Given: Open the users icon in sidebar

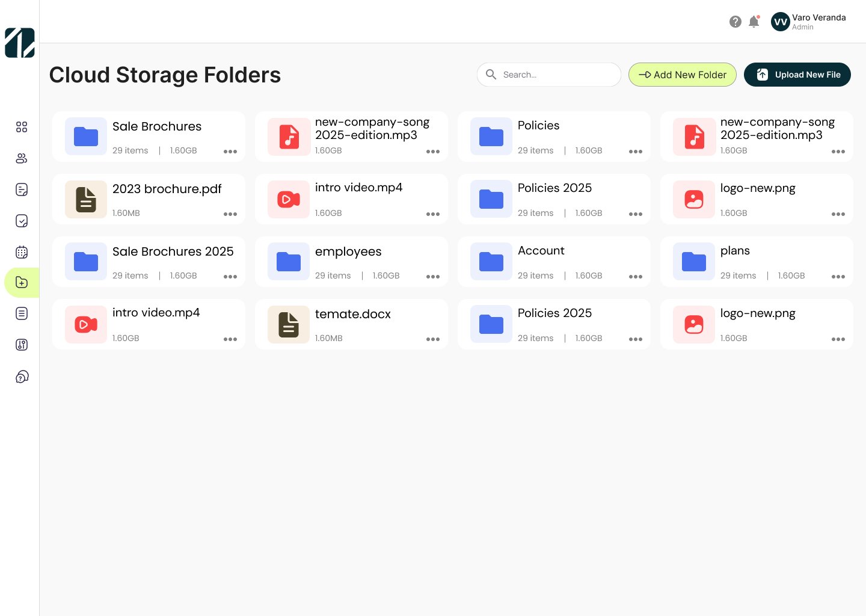Looking at the screenshot, I should 22,158.
